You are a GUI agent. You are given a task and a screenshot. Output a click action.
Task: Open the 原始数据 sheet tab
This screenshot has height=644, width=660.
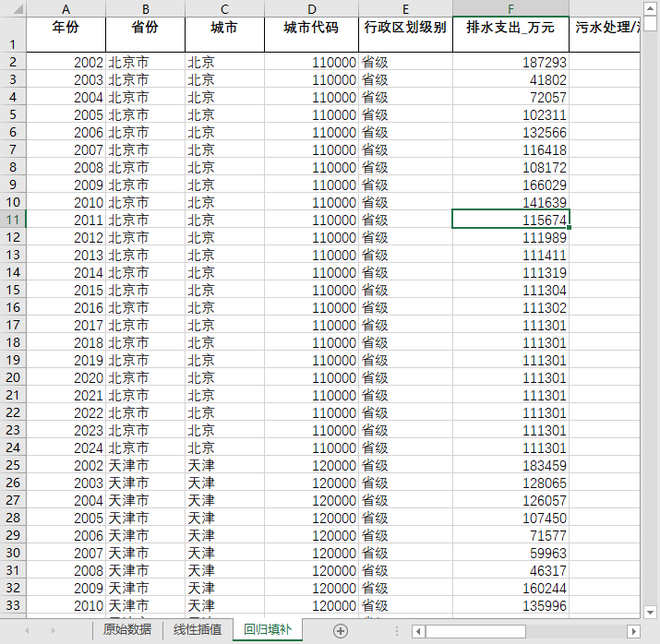pyautogui.click(x=127, y=629)
